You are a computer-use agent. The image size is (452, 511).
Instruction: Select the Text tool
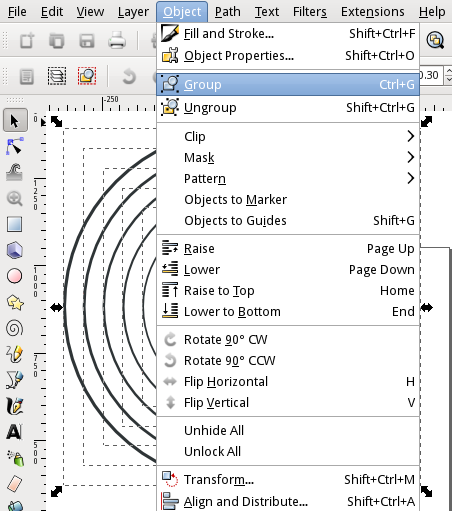coord(15,432)
